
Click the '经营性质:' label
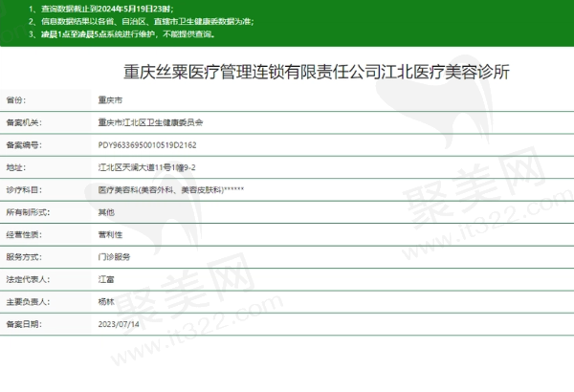pos(24,234)
